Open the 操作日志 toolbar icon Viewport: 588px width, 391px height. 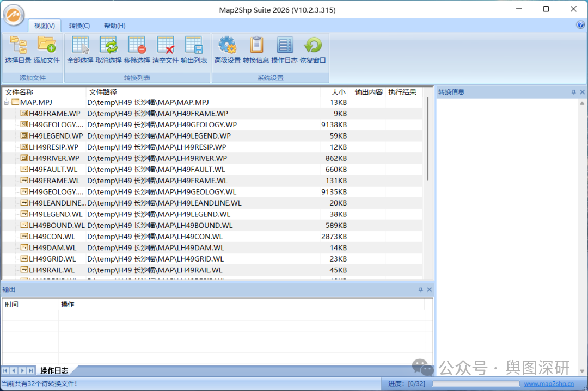(284, 45)
